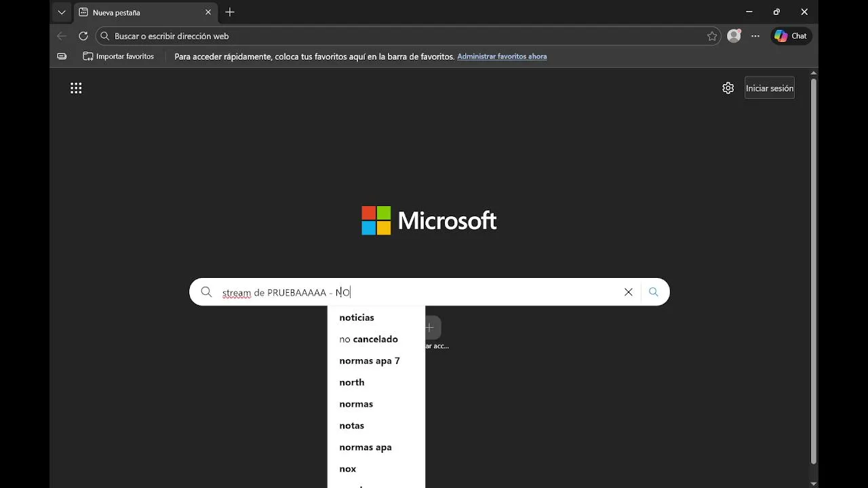The height and width of the screenshot is (488, 868).
Task: Click Iniciar sesión button
Action: pyautogui.click(x=770, y=88)
